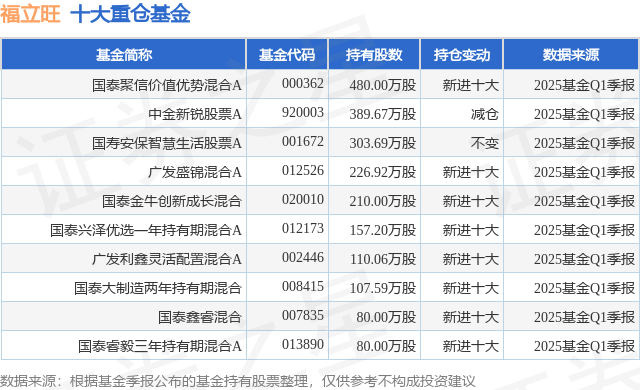Image resolution: width=640 pixels, height=390 pixels.
Task: Click holdings value 110.06万股
Action: 383,259
